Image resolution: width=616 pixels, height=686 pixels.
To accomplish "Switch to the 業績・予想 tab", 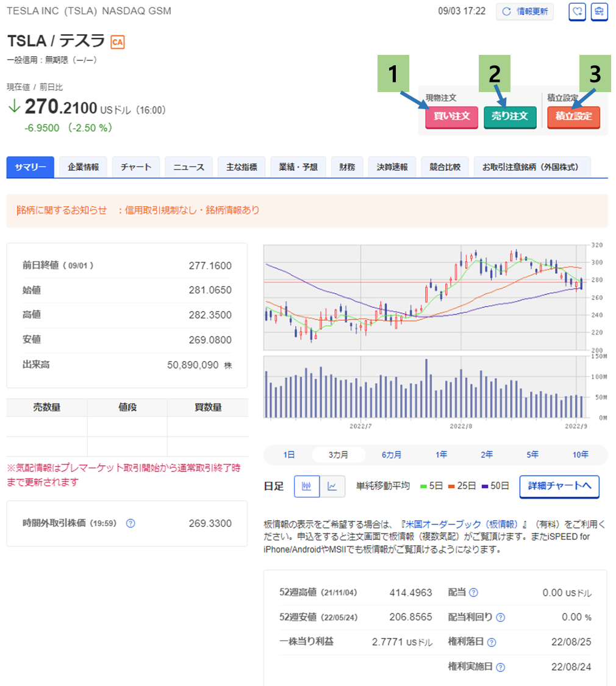I will click(x=298, y=167).
